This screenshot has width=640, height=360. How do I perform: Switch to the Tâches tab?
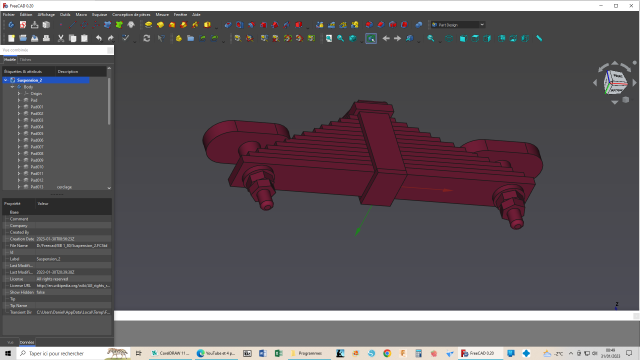[25, 60]
